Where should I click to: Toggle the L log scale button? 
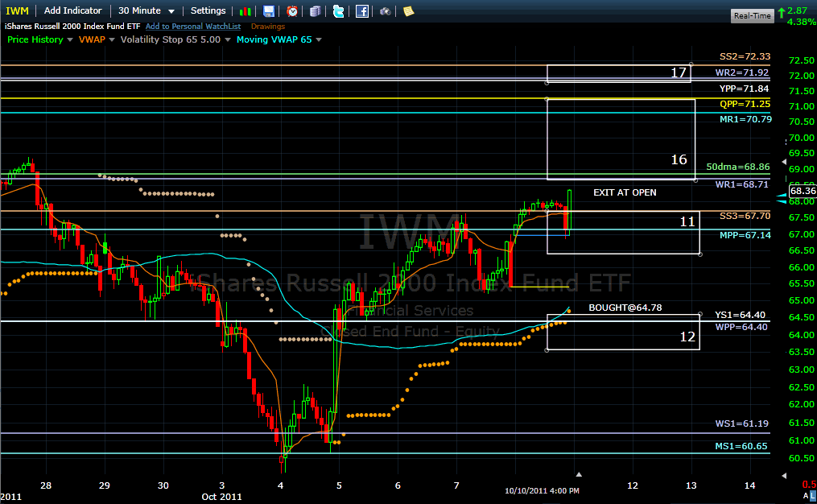(x=813, y=496)
